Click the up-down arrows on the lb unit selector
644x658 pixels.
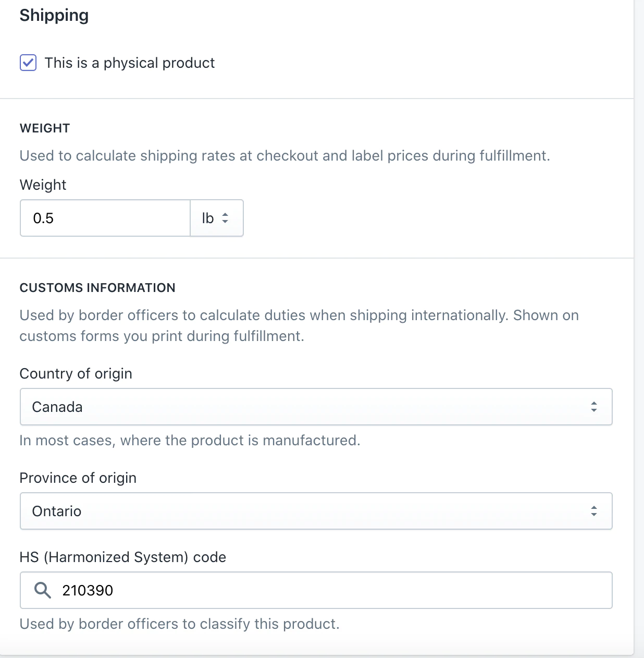coord(225,218)
